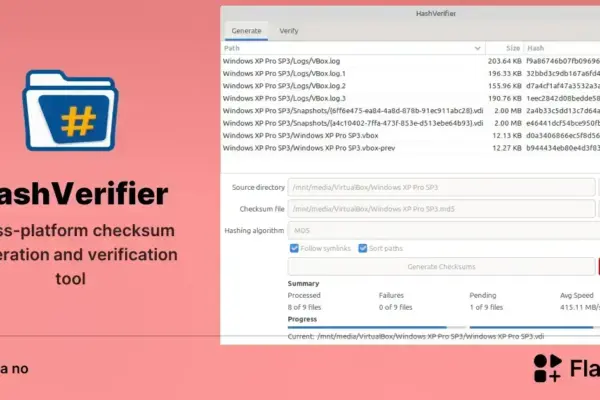Screen dimensions: 600x400
Task: Click the hash value starting d7a4cf1a
Action: [563, 86]
